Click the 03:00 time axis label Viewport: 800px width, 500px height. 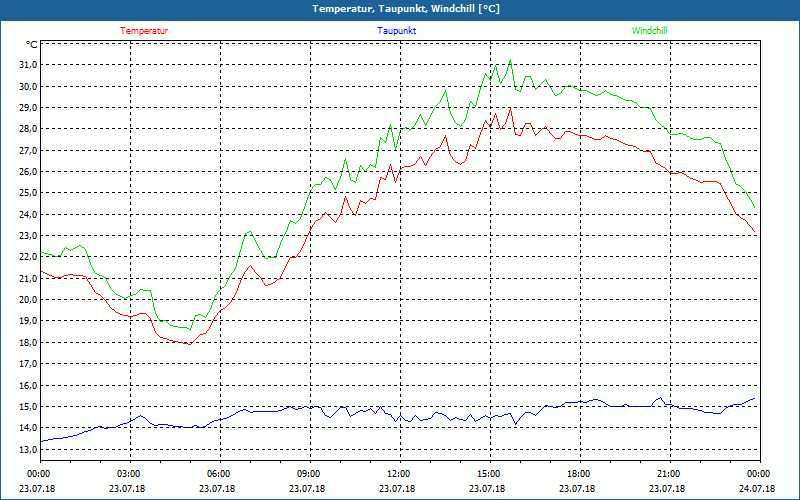click(130, 474)
